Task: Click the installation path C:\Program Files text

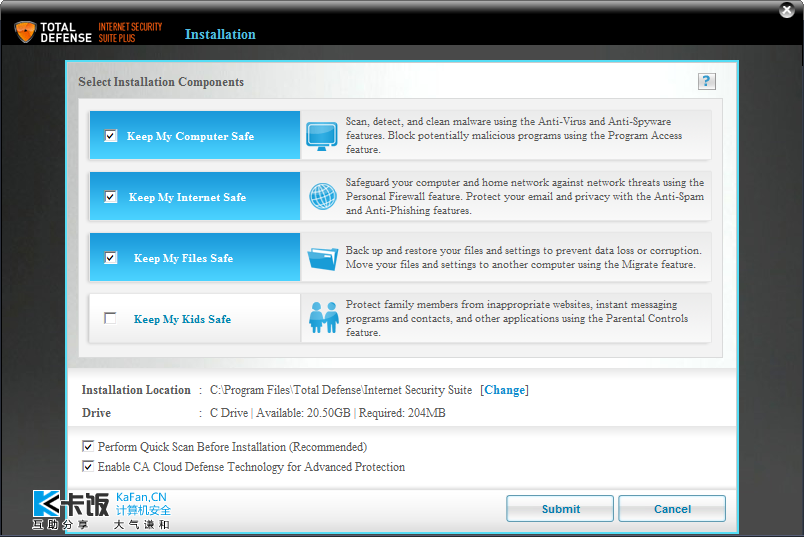Action: 340,390
